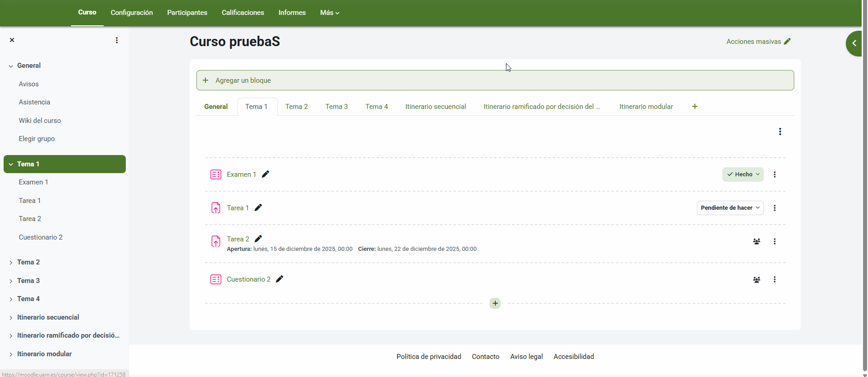Click the Curso tab in top navigation
This screenshot has height=377, width=868.
click(87, 13)
